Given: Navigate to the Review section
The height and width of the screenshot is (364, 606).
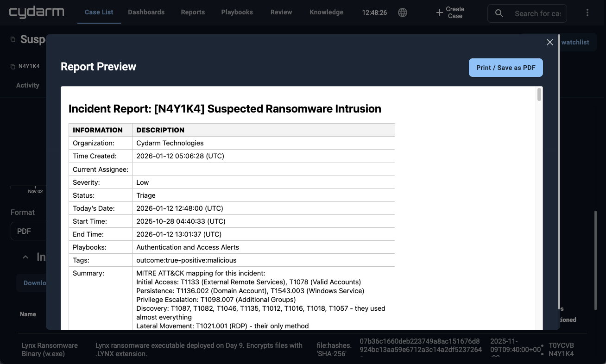Looking at the screenshot, I should [281, 13].
